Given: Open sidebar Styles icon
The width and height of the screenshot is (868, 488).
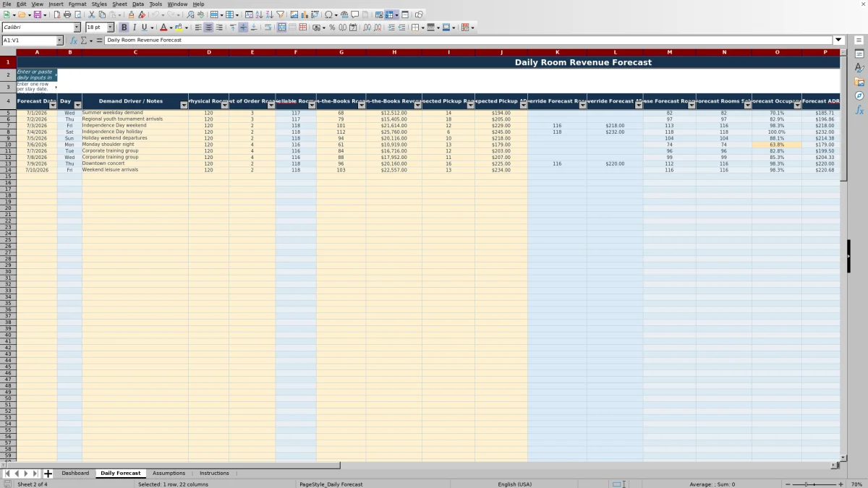Looking at the screenshot, I should tap(859, 68).
